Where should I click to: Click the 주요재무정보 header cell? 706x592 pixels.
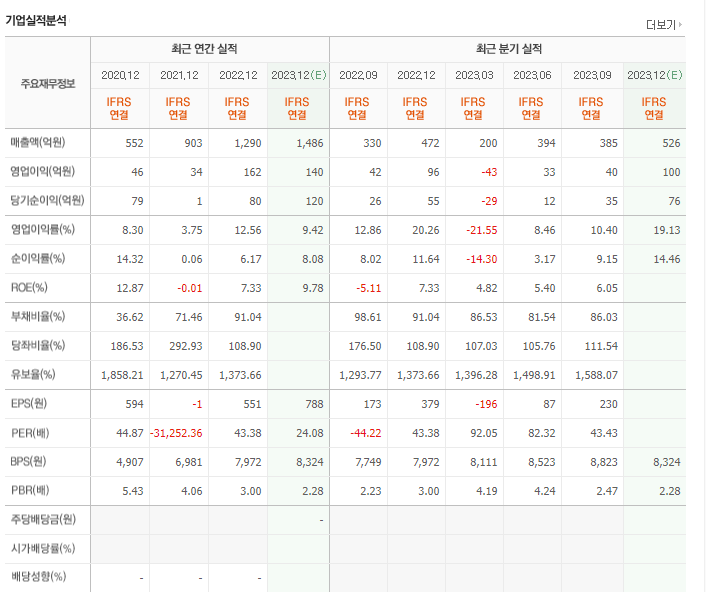tap(48, 84)
